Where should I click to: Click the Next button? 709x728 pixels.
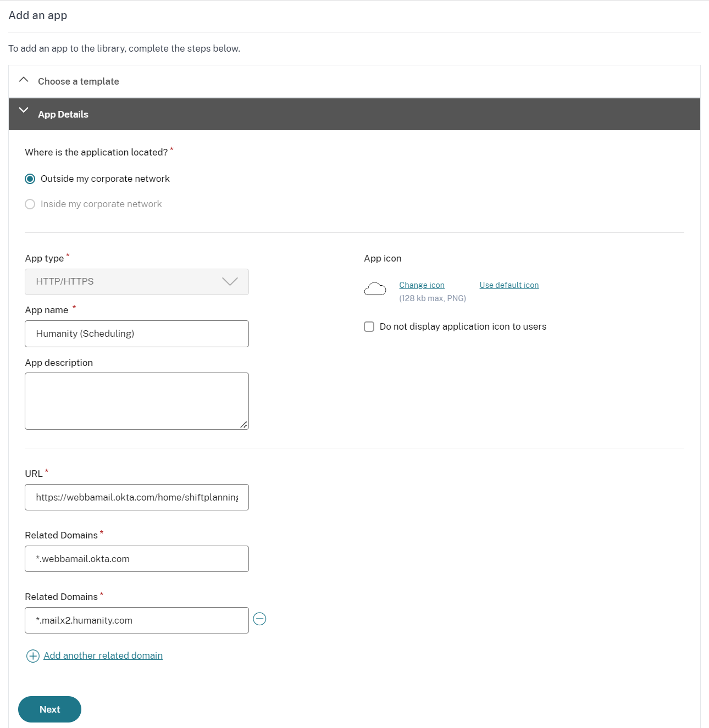(x=49, y=709)
